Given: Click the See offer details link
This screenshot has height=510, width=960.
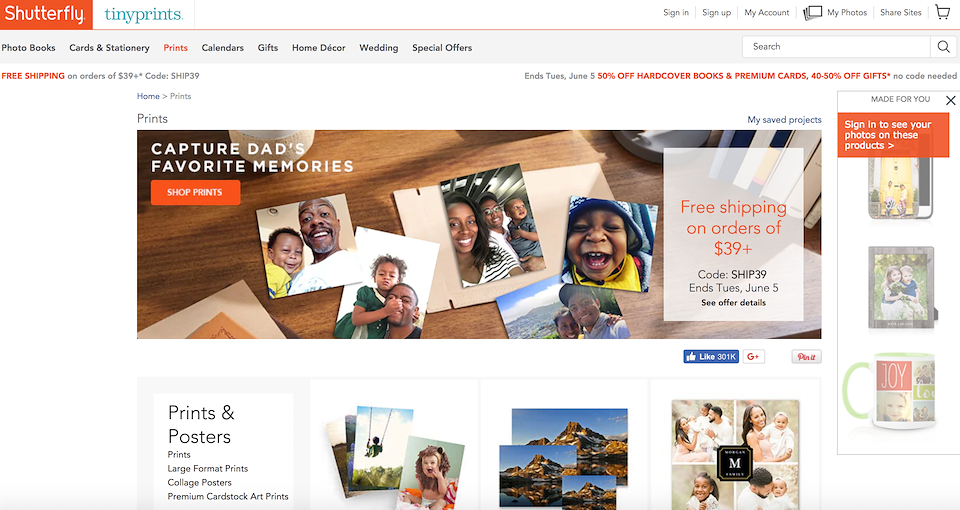Looking at the screenshot, I should coord(733,302).
